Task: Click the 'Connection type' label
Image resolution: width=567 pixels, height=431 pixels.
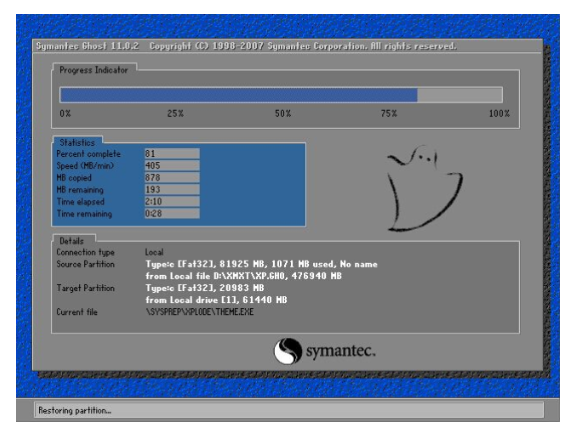Action: (85, 252)
